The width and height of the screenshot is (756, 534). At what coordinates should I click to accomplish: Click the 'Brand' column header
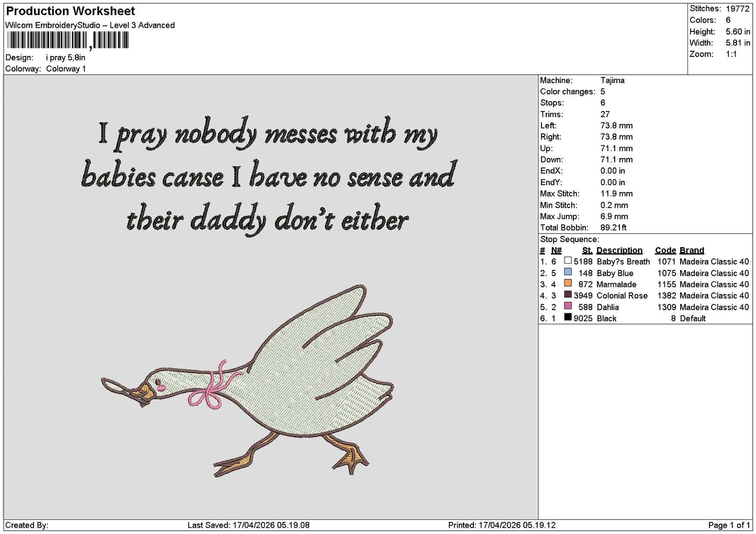tap(692, 251)
